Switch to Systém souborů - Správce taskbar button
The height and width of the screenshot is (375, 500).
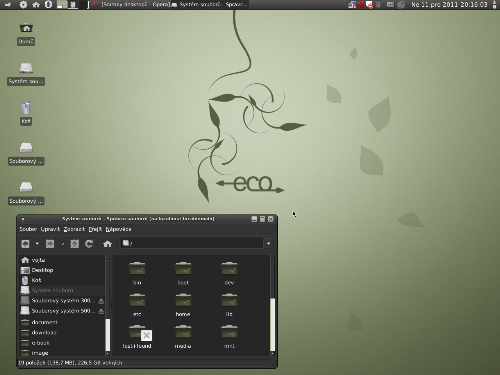[210, 5]
